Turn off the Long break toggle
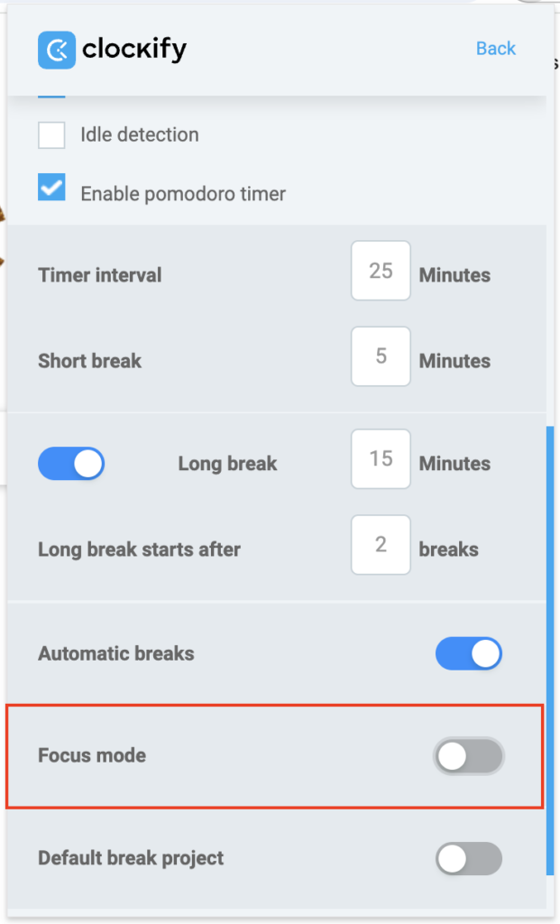This screenshot has width=560, height=924. [x=71, y=464]
